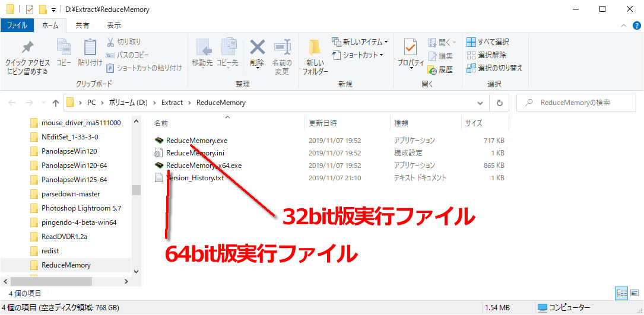
Task: Click Extract in the address breadcrumb
Action: point(172,103)
